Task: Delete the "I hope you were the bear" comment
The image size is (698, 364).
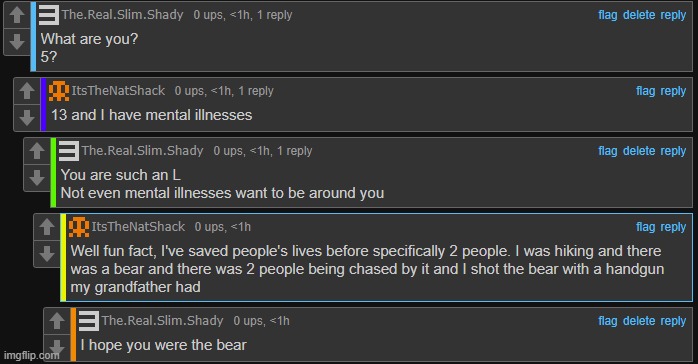Action: (x=639, y=321)
